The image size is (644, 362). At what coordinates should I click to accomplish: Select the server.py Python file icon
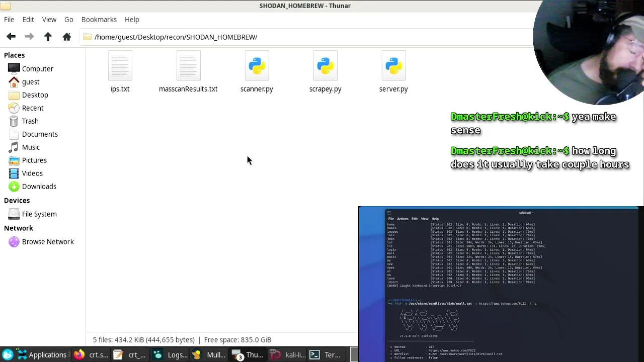point(393,66)
